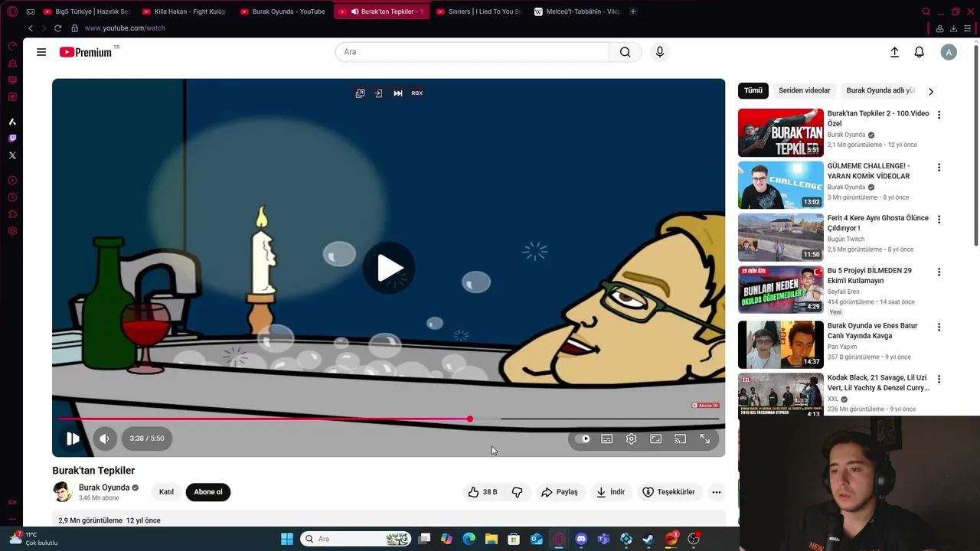Viewport: 980px width, 551px height.
Task: Show the next filter chips with the arrow
Action: pos(931,91)
